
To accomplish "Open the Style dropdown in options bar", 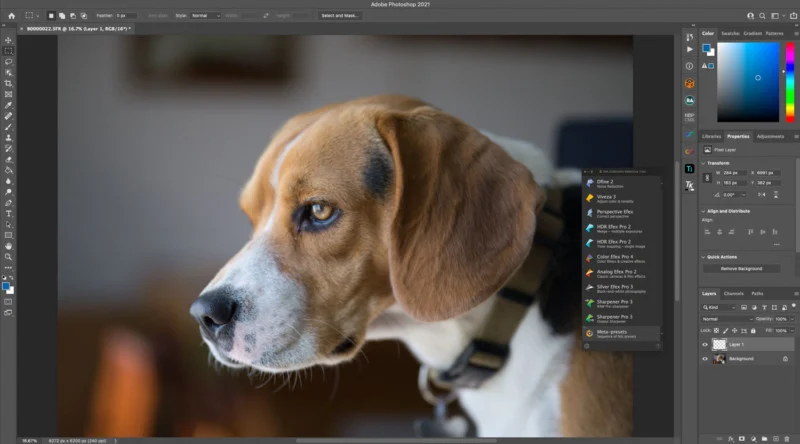I will (x=206, y=16).
